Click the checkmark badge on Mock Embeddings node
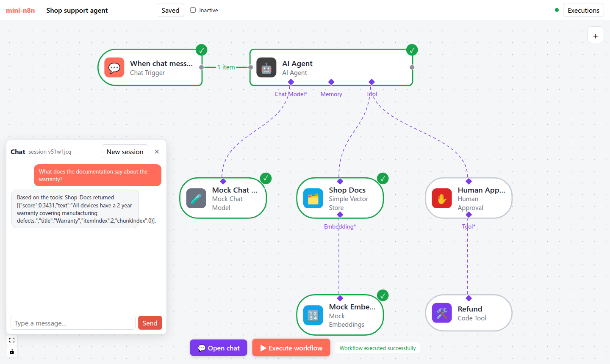 point(383,295)
